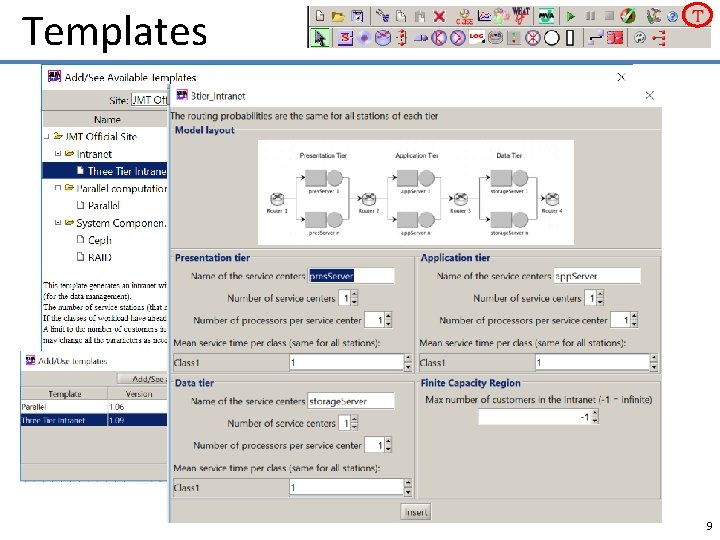Collapse the Parallel computation folder expander
720x540 pixels.
[58, 188]
